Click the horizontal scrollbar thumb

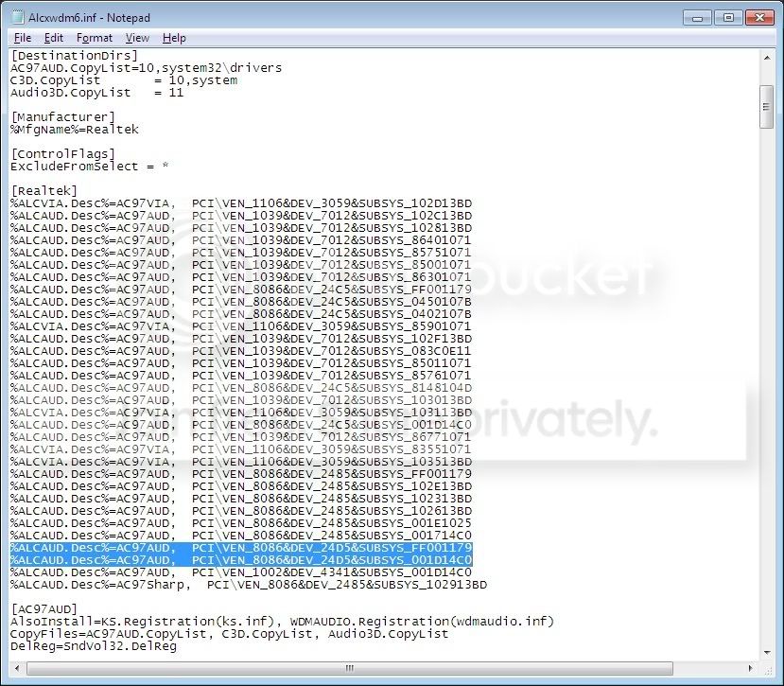pos(350,668)
